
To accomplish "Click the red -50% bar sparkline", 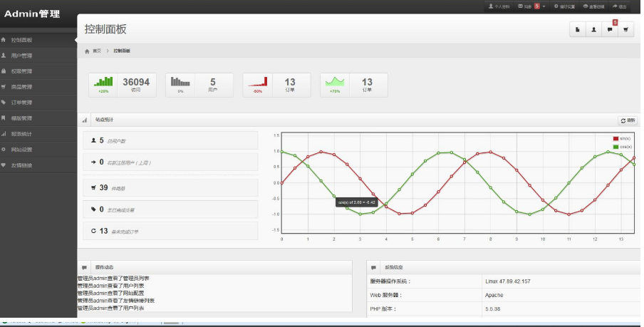I will 257,81.
